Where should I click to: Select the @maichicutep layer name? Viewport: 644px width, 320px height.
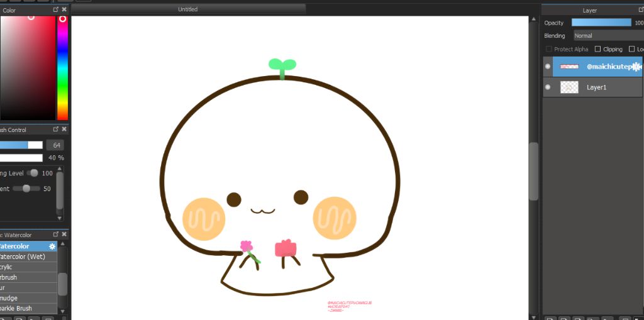tap(609, 66)
